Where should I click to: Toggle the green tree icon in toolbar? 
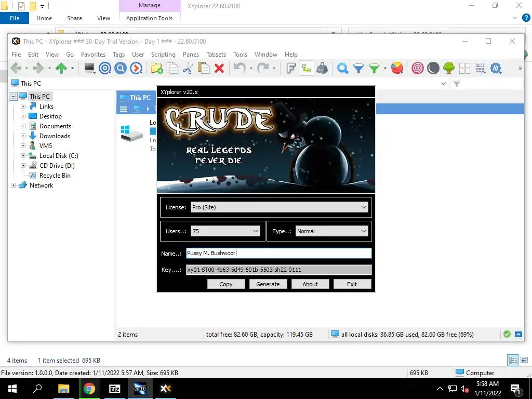448,68
